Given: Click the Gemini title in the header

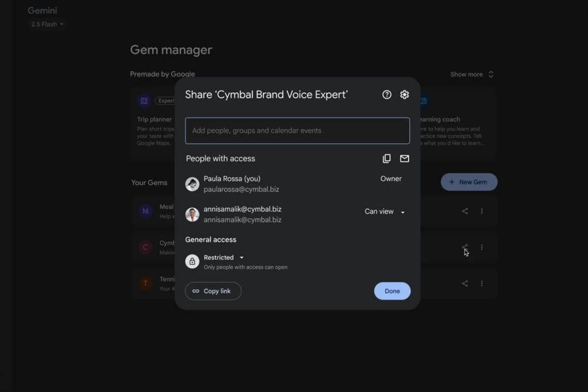Looking at the screenshot, I should [x=43, y=10].
